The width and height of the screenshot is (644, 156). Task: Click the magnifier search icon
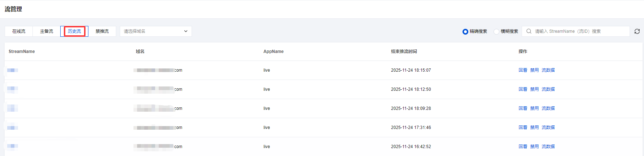(529, 31)
